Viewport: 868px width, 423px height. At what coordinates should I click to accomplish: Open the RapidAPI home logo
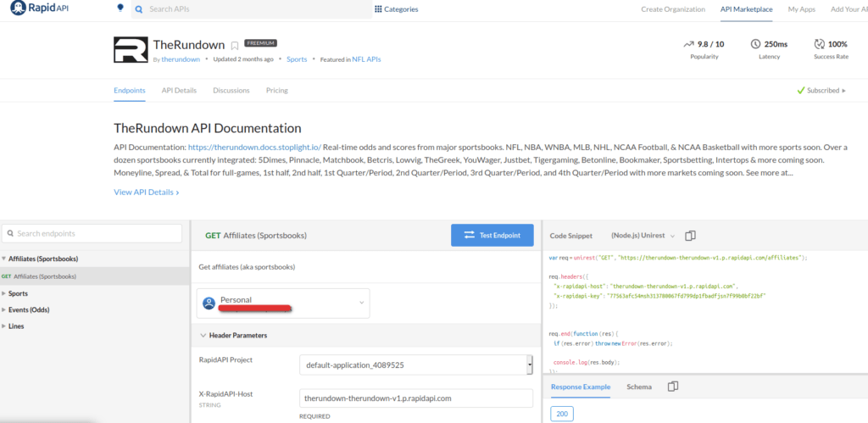[x=39, y=8]
